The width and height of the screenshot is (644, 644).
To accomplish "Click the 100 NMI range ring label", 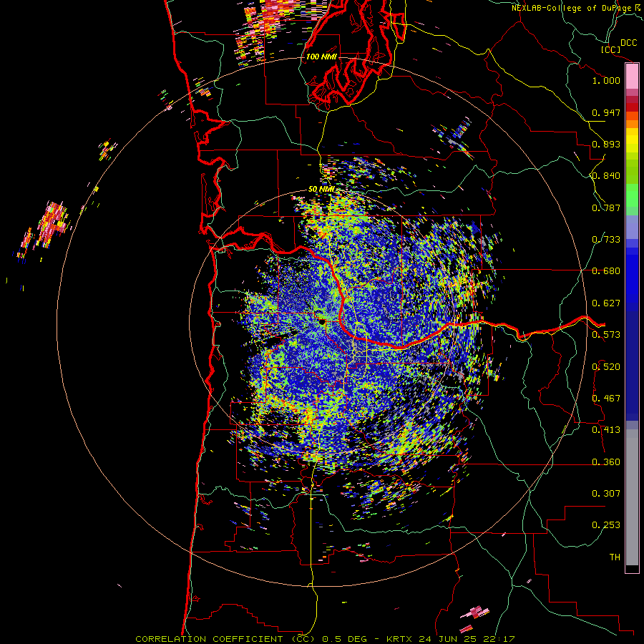I will (321, 57).
